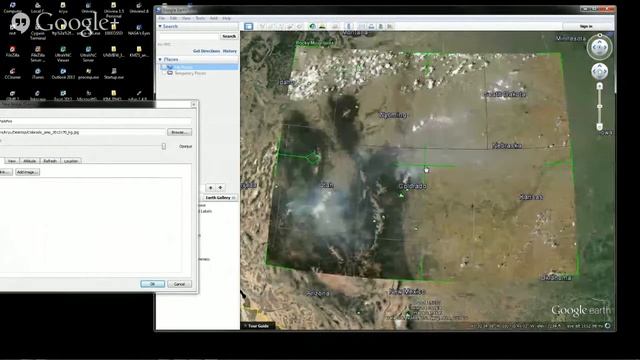The width and height of the screenshot is (640, 360).
Task: Switch to the Altitude tab in dialog
Action: tap(30, 161)
